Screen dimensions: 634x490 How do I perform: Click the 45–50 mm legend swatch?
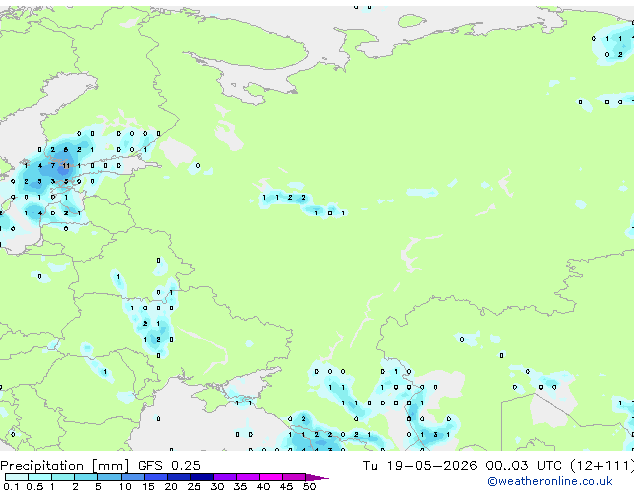coord(294,477)
